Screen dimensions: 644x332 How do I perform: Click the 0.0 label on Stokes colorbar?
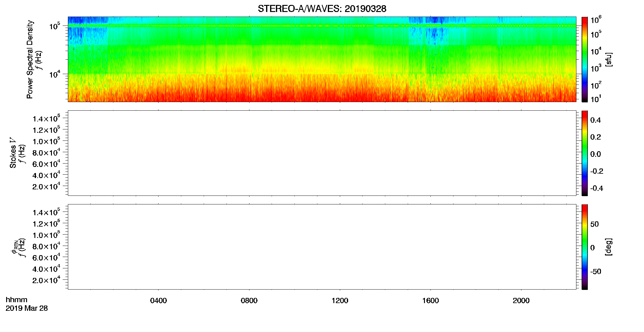[595, 154]
